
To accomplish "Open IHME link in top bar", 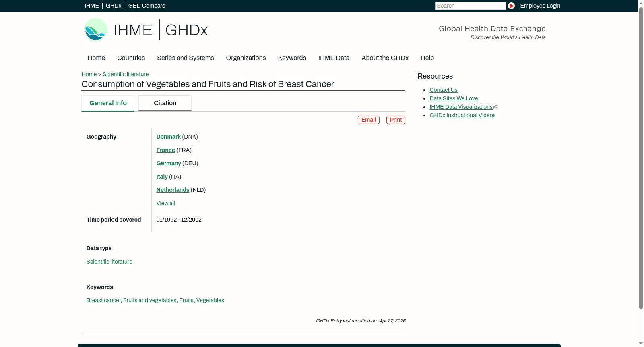I will [x=92, y=6].
